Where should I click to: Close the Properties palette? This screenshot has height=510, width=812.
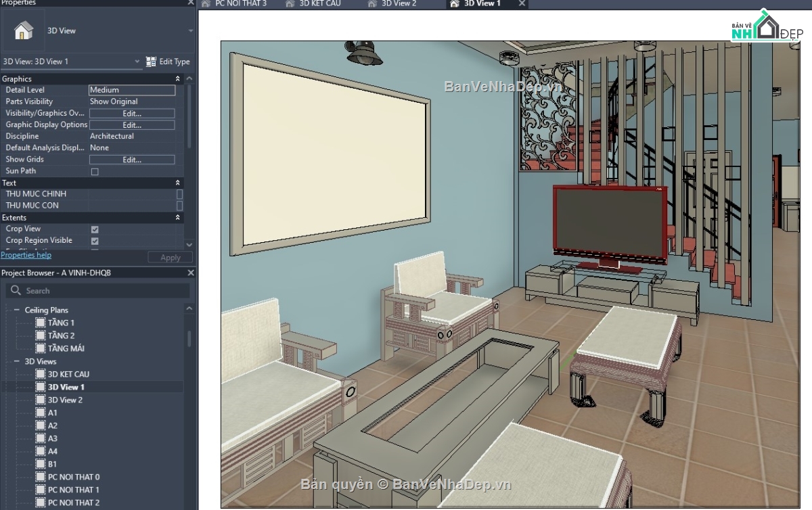tap(190, 3)
